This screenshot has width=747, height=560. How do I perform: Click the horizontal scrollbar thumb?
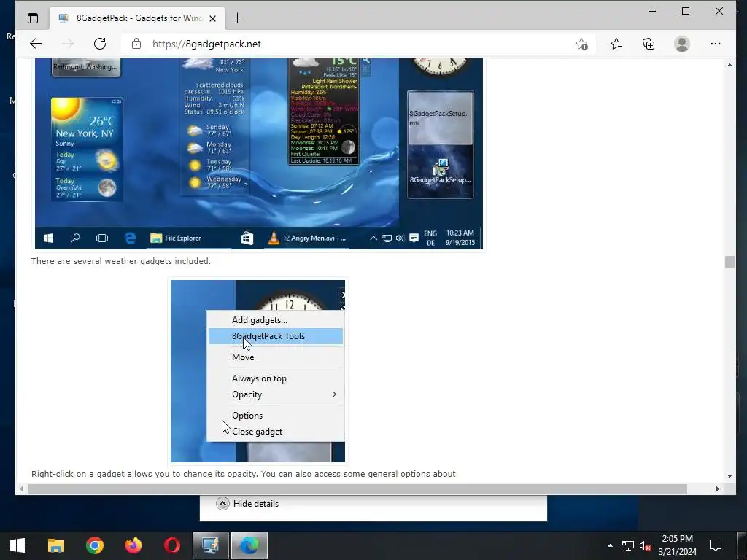[x=357, y=489]
